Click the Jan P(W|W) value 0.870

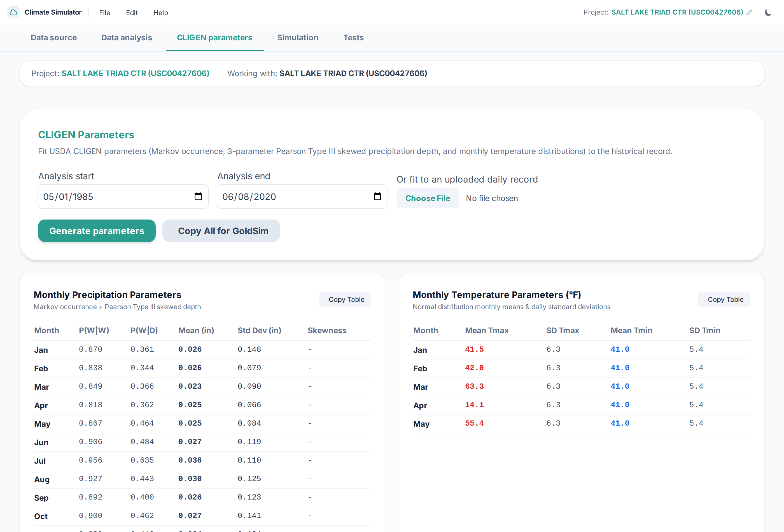coord(90,349)
